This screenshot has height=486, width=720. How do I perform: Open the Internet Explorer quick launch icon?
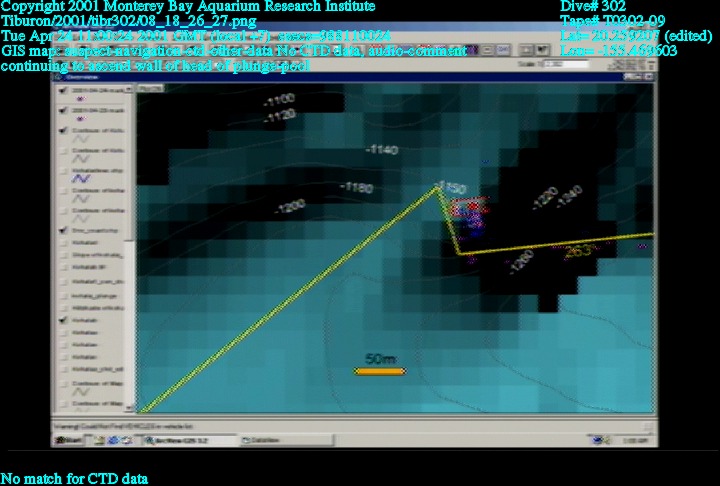113,441
